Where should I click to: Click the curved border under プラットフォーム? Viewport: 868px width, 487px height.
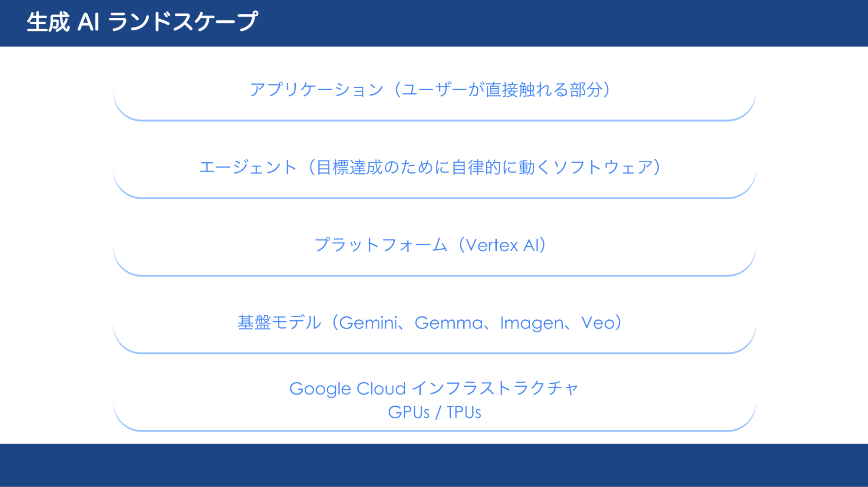point(434,275)
